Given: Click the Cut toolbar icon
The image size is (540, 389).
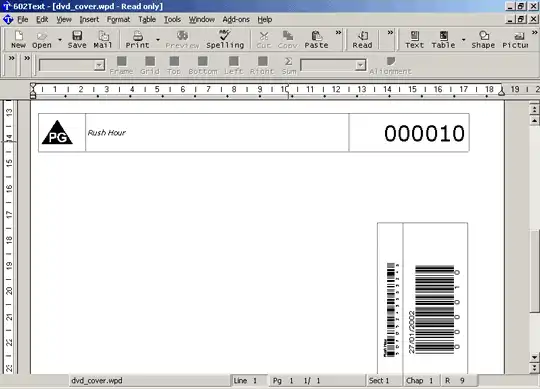Looking at the screenshot, I should click(264, 39).
